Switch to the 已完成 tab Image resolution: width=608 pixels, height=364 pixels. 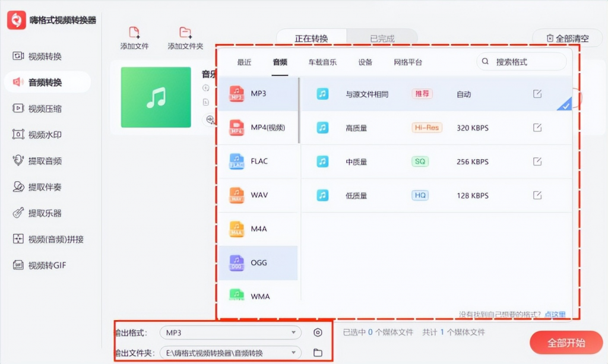click(x=382, y=37)
